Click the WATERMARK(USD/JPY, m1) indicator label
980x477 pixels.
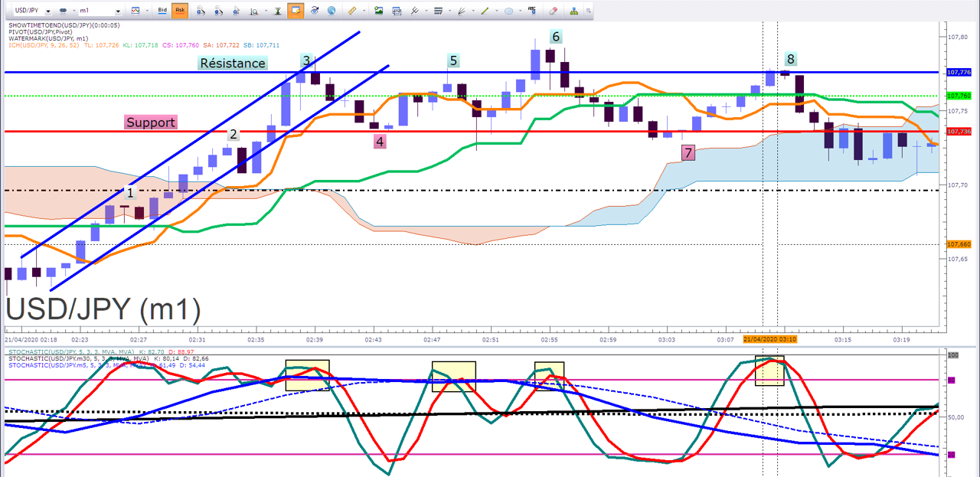point(48,38)
